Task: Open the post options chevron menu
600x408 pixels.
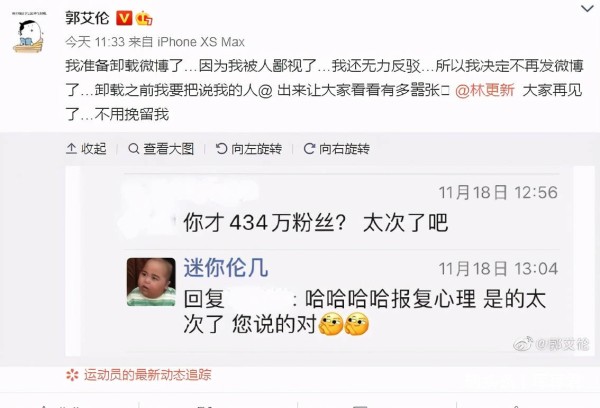Action: tap(587, 8)
